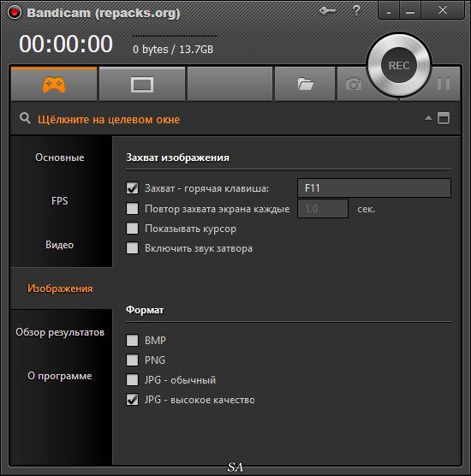471x476 pixels.
Task: Enable Показывать курсор checkbox
Action: (x=132, y=229)
